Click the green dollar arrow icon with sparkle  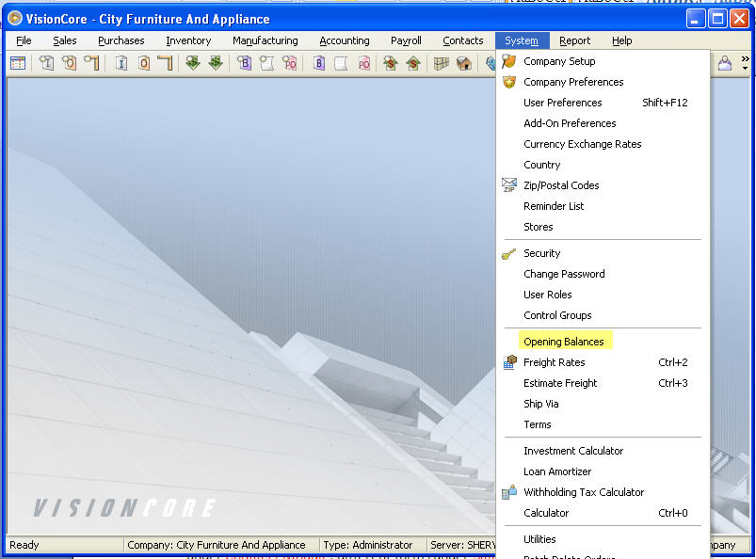[193, 63]
